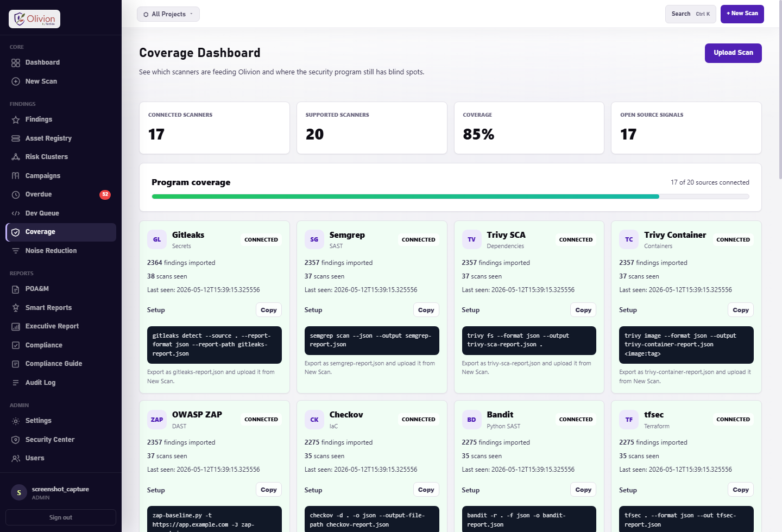
Task: Click the Gitleaks GL badge icon
Action: click(157, 239)
